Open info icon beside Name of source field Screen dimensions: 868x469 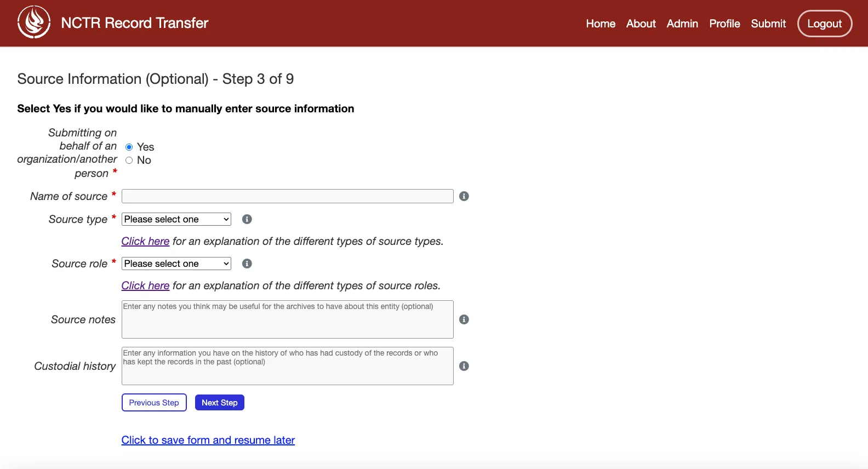[464, 196]
